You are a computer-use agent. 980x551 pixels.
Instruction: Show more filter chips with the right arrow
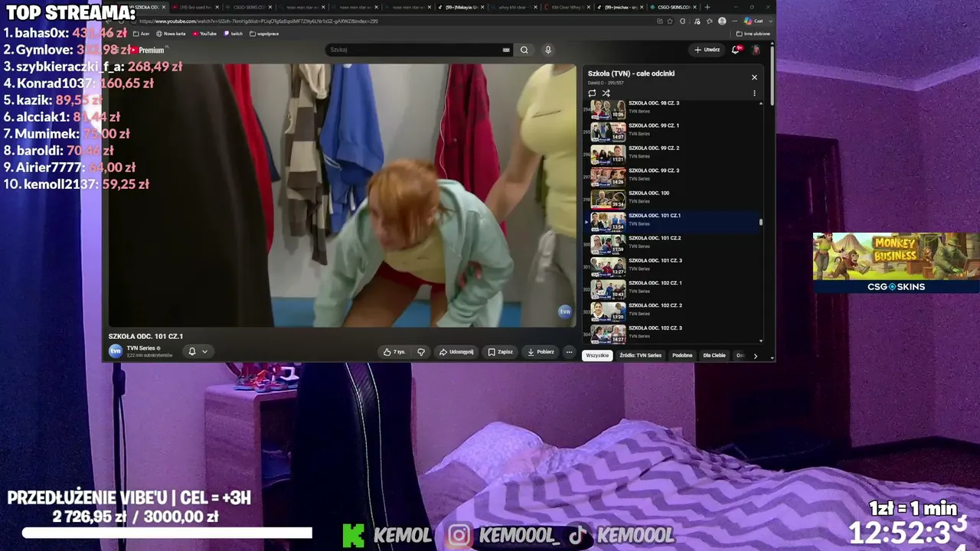coord(755,356)
